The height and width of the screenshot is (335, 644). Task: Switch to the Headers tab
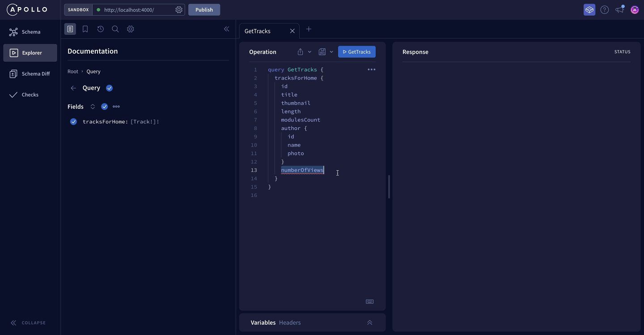click(x=290, y=322)
